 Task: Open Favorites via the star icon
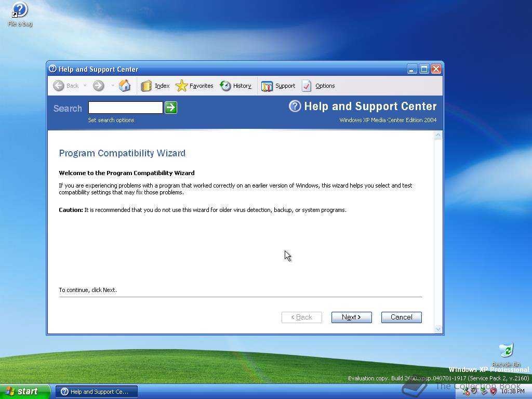click(x=181, y=86)
